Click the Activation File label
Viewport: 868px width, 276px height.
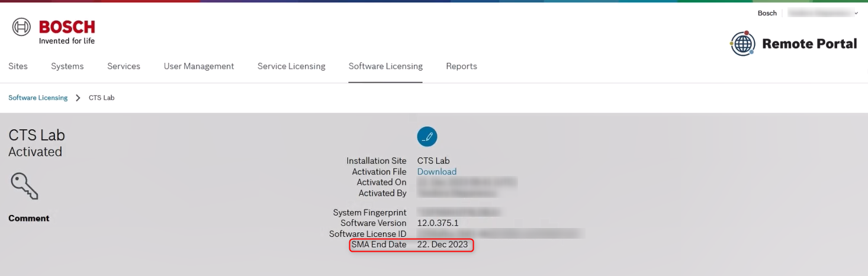[380, 172]
